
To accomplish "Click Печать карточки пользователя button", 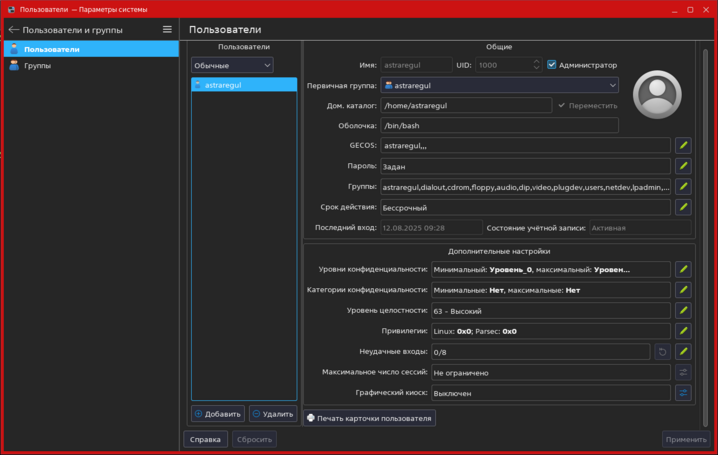I will click(369, 418).
